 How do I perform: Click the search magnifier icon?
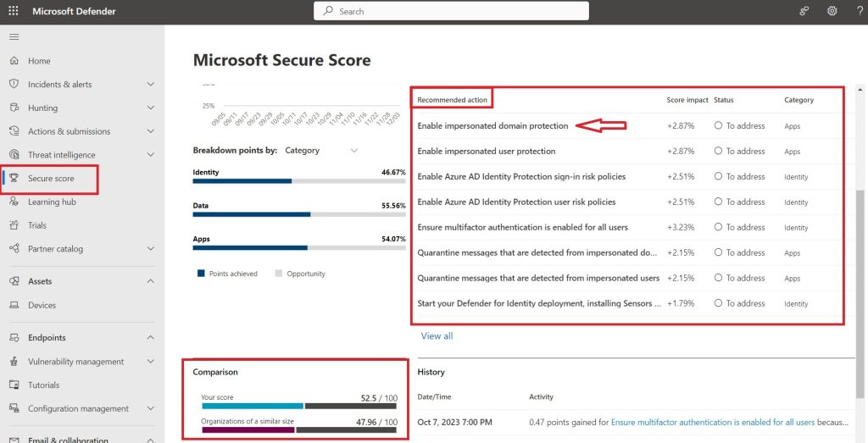pyautogui.click(x=328, y=11)
